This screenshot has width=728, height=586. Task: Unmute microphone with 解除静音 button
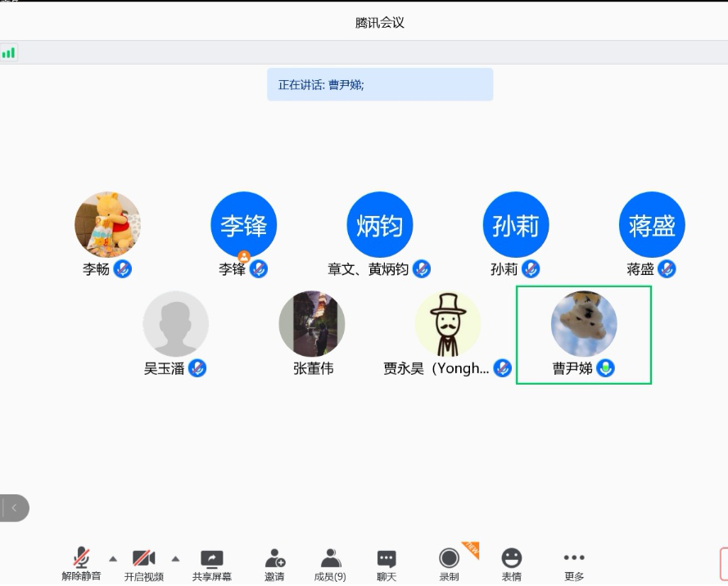(x=81, y=563)
